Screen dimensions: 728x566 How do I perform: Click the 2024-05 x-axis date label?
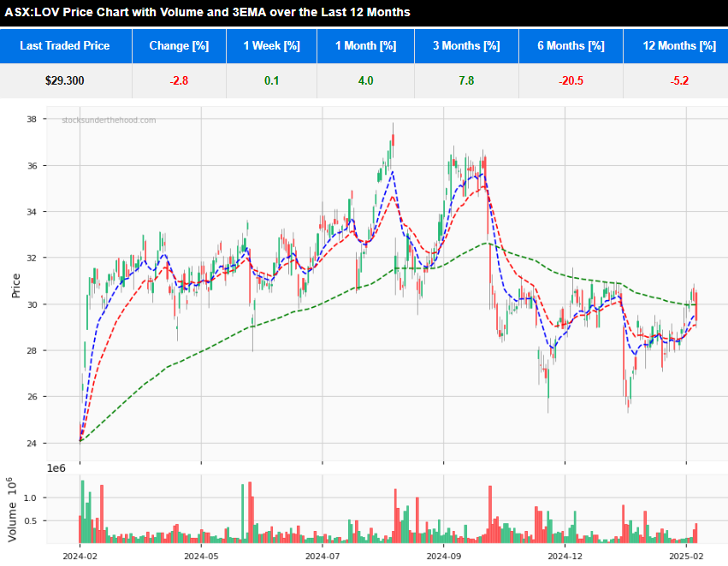201,557
